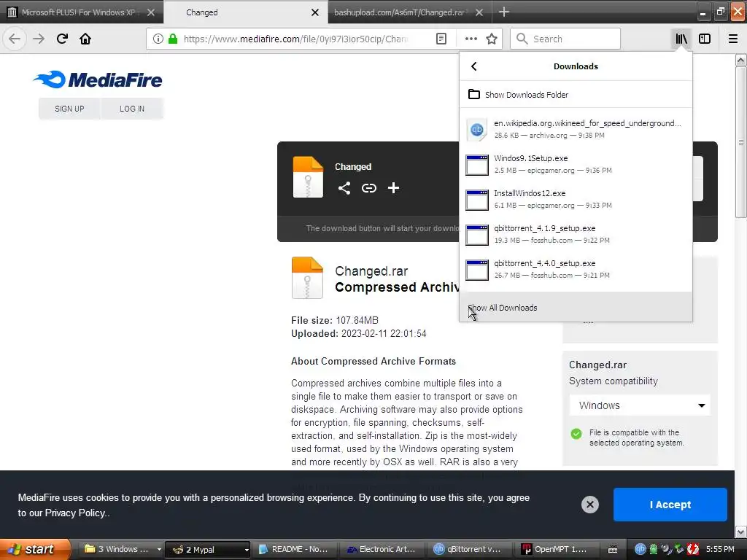Close the bashupload tab
The height and width of the screenshot is (560, 747).
point(479,12)
